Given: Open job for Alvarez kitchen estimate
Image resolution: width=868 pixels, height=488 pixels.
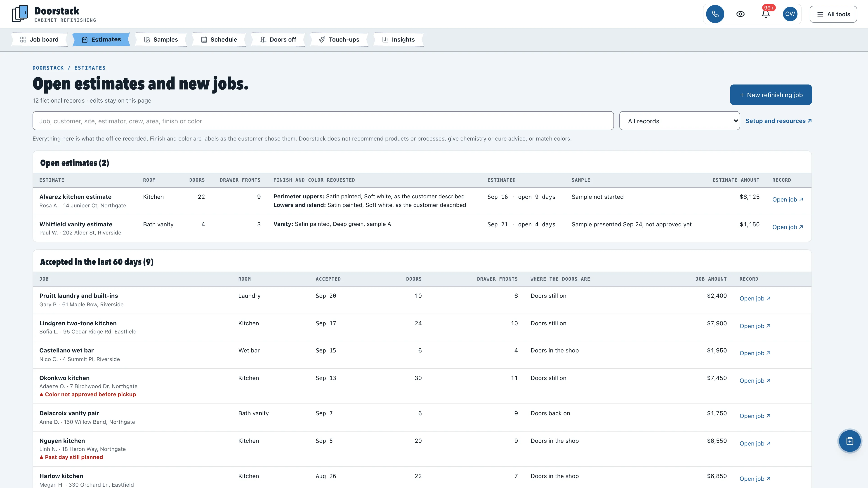Looking at the screenshot, I should click(788, 199).
